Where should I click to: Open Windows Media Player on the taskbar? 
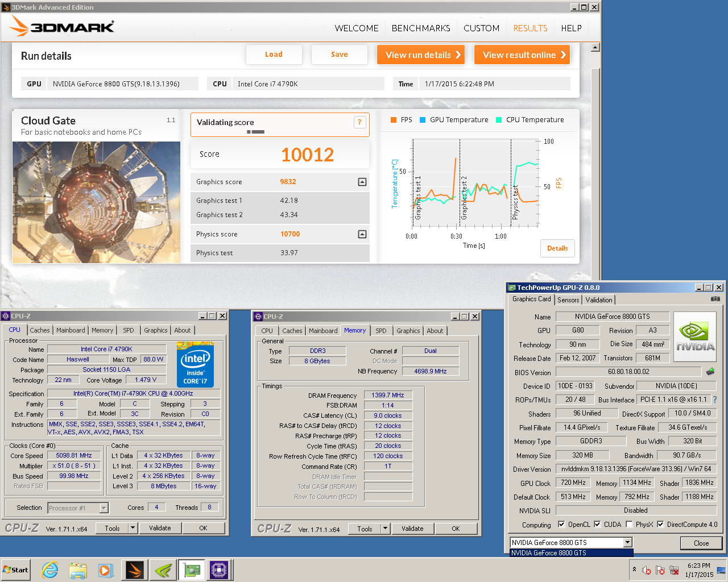pyautogui.click(x=105, y=570)
